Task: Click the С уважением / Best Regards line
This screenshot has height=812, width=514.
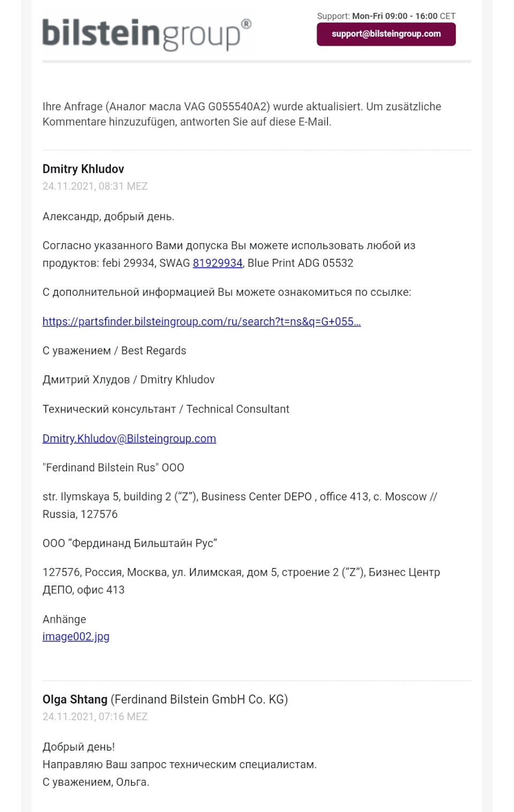Action: tap(115, 351)
